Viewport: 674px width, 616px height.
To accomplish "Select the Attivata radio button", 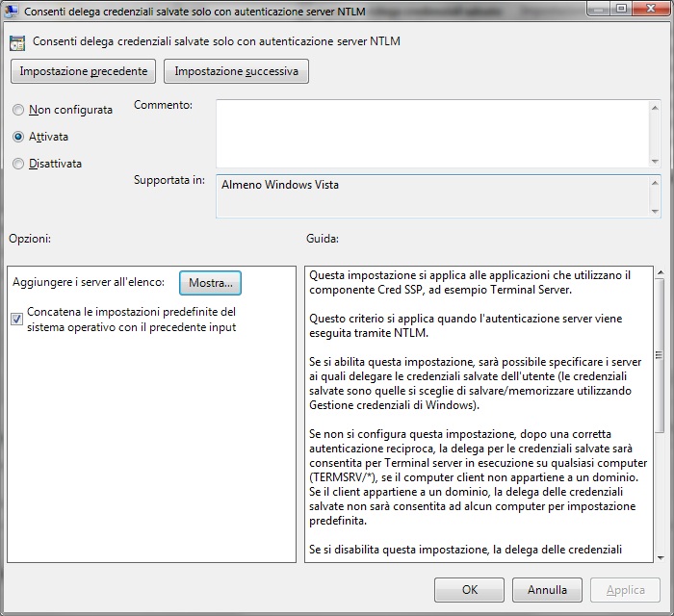I will (18, 137).
